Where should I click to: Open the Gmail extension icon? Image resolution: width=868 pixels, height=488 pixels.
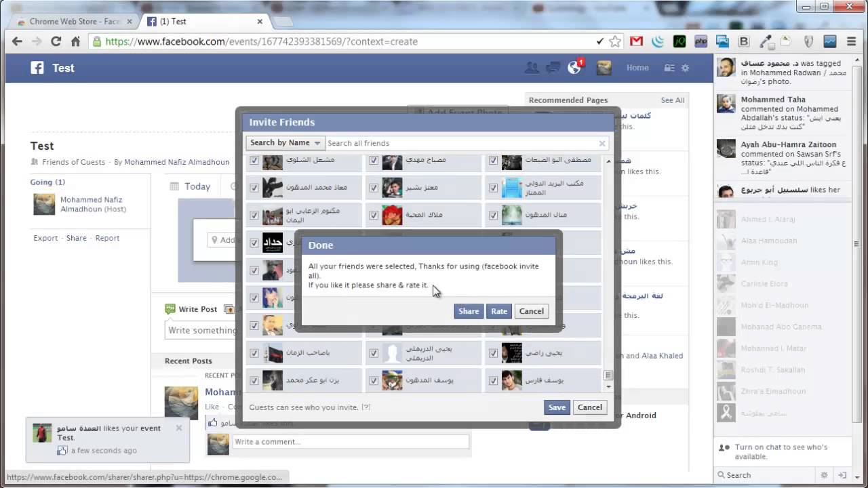pyautogui.click(x=636, y=41)
